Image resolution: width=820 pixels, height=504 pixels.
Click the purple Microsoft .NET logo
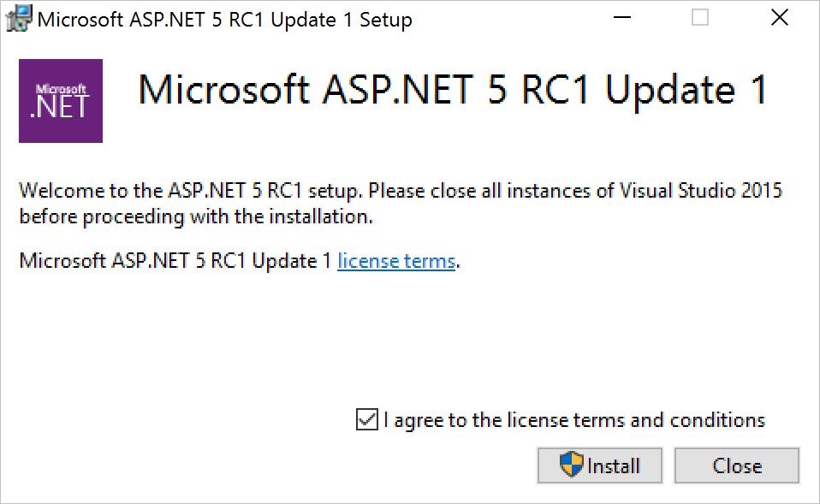(x=61, y=101)
